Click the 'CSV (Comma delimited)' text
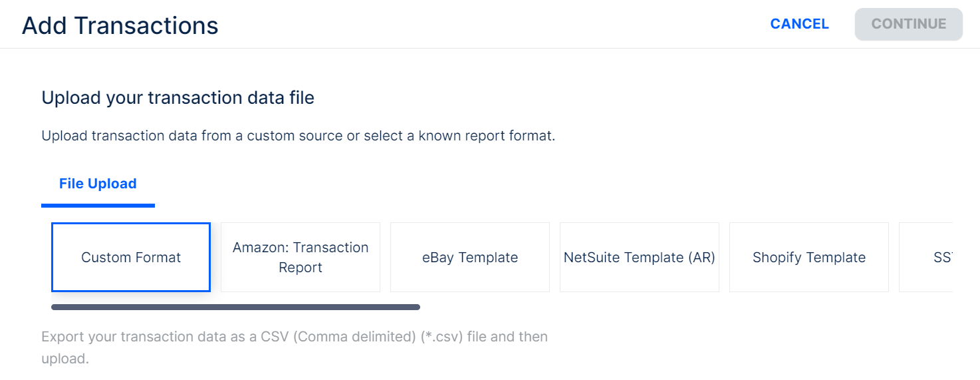This screenshot has width=980, height=380. click(x=354, y=337)
